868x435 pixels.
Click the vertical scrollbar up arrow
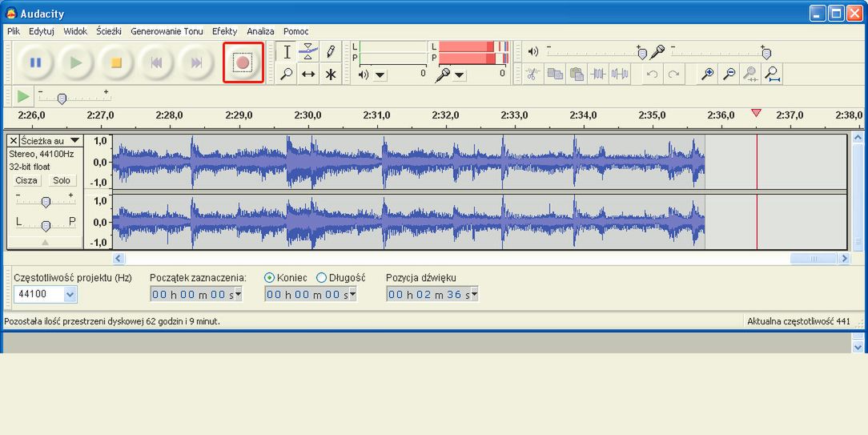click(858, 137)
